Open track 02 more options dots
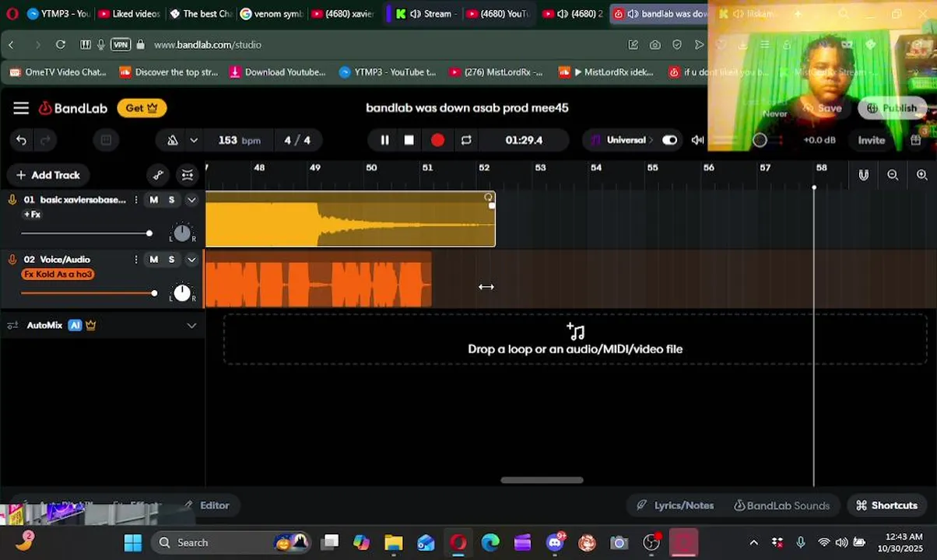The height and width of the screenshot is (560, 937). (136, 260)
